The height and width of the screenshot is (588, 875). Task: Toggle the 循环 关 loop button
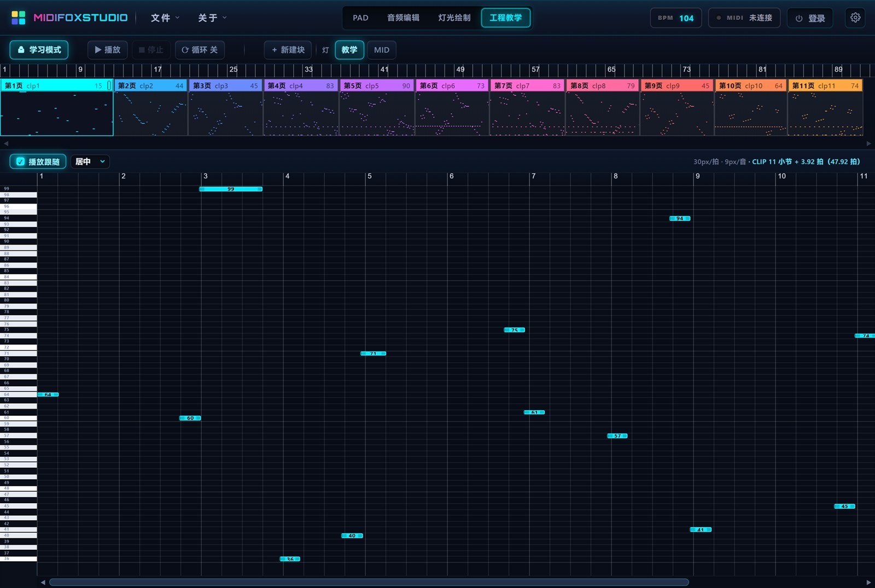[x=200, y=50]
